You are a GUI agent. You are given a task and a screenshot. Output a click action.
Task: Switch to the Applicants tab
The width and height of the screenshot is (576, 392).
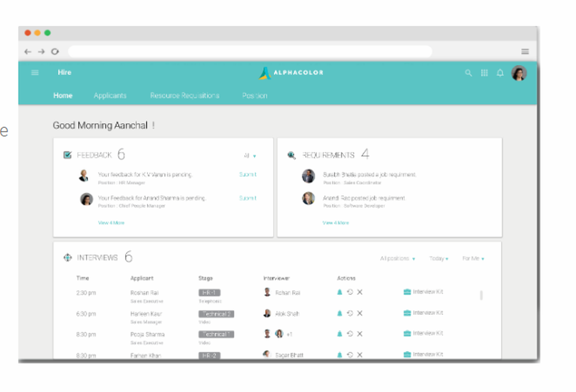coord(110,95)
